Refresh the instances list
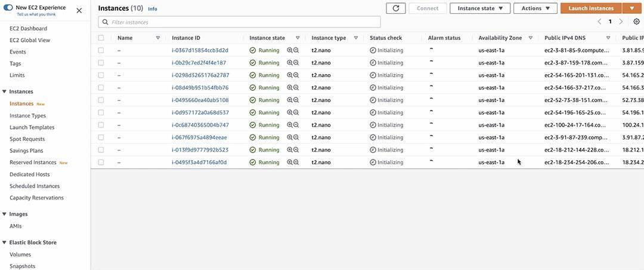Screen dimensions: 644x270 (x=396, y=8)
